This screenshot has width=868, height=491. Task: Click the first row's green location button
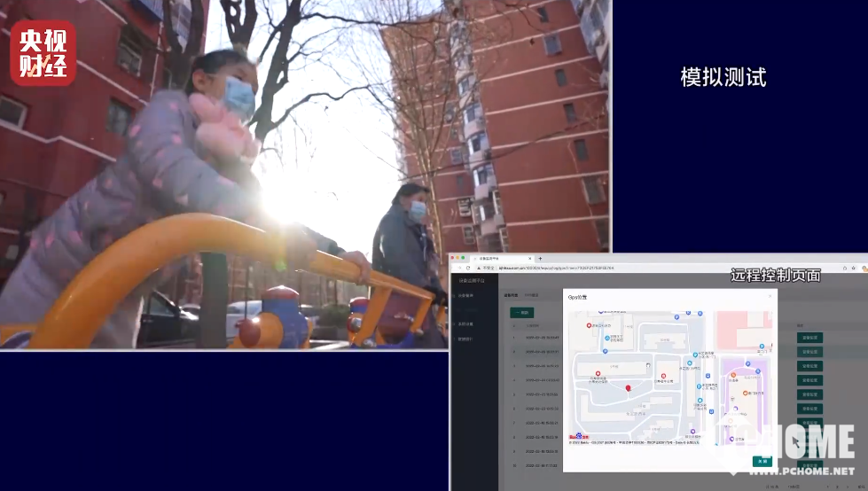(x=809, y=338)
